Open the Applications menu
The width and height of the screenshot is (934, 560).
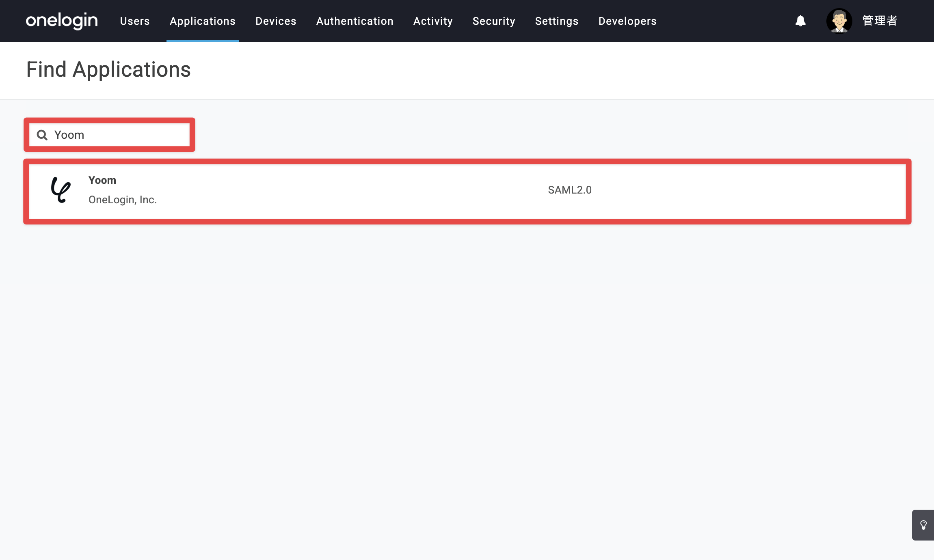pos(203,21)
